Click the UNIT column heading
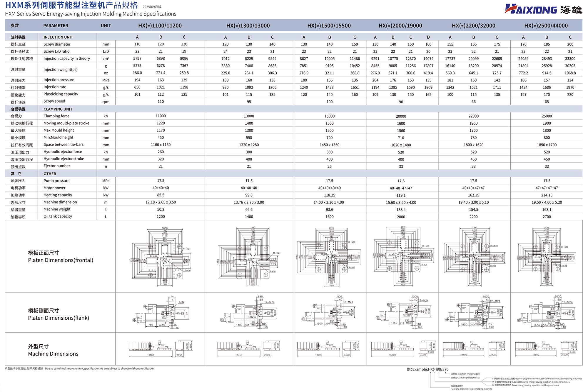This screenshot has width=588, height=392. [x=106, y=26]
